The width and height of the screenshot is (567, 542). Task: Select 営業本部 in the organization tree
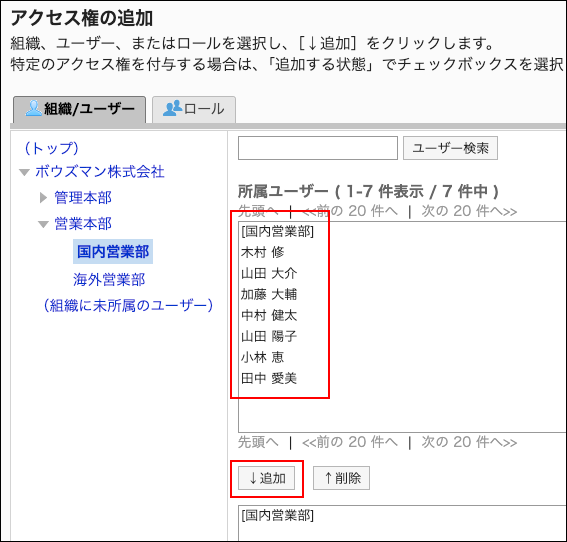click(x=83, y=224)
